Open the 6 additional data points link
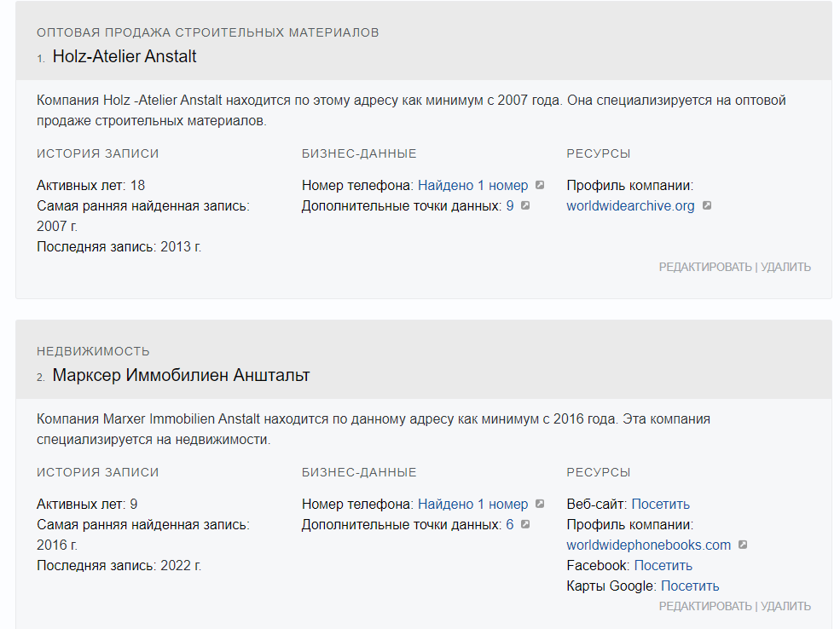Screen dimensions: 840x629 (x=510, y=524)
